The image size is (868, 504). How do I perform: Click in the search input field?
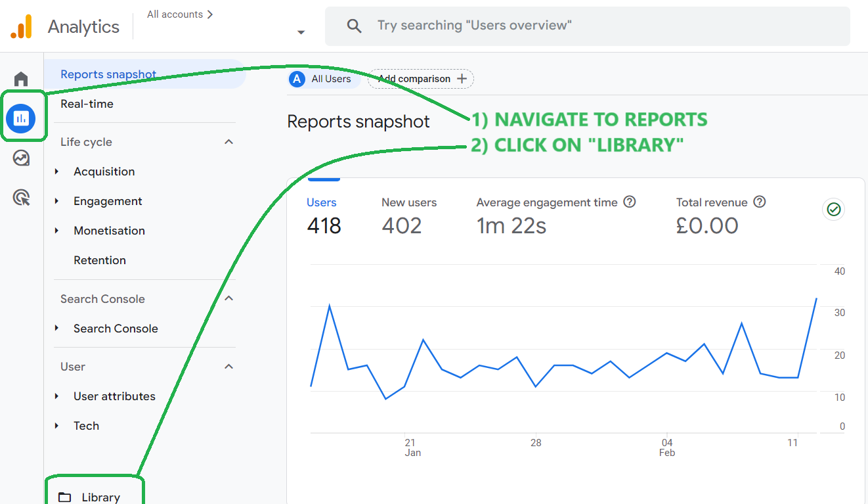[x=588, y=26]
